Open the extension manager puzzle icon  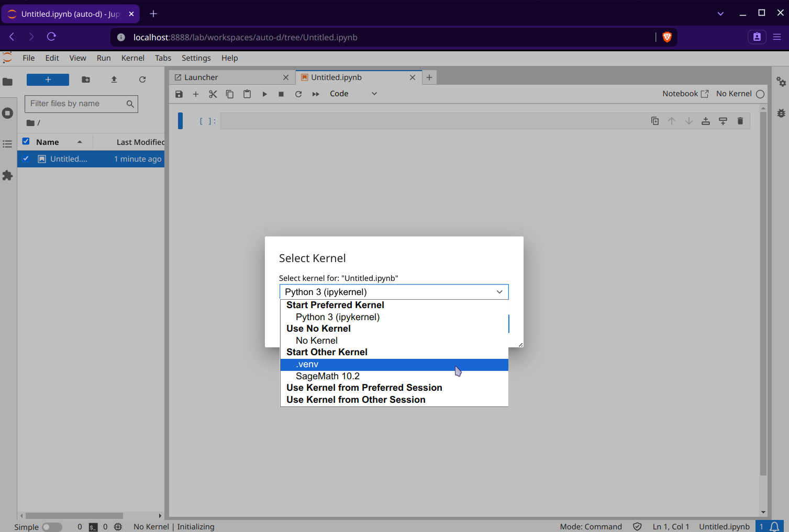pos(7,175)
